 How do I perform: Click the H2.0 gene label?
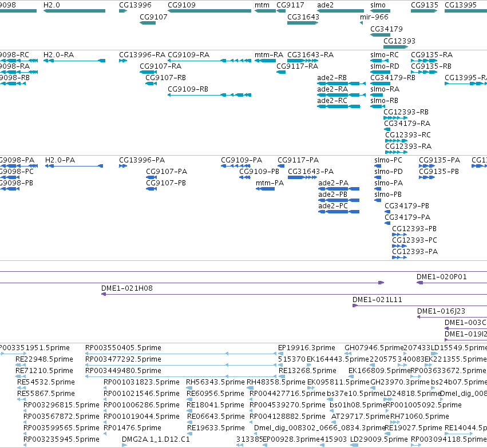[x=52, y=5]
